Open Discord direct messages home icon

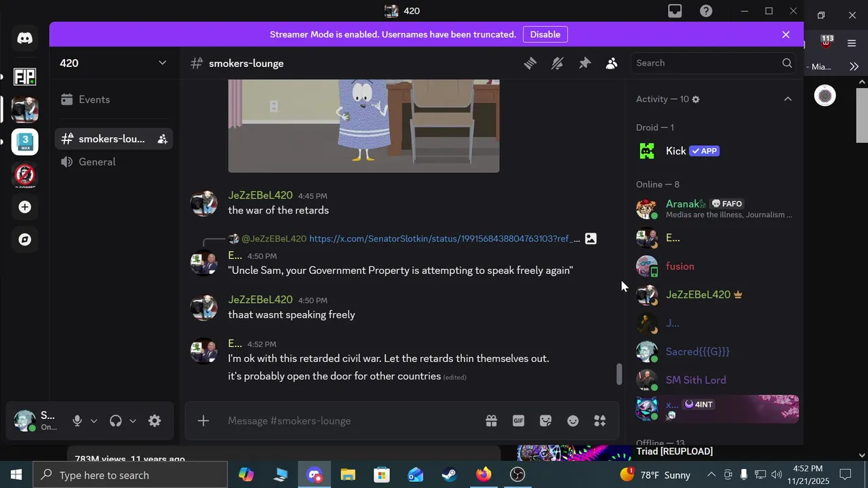25,39
